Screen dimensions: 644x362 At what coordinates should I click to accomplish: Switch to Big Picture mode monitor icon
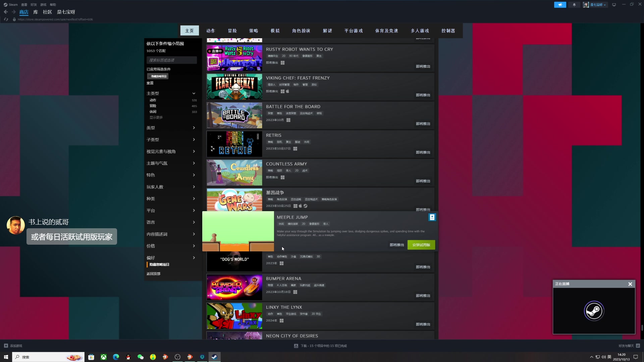pyautogui.click(x=614, y=5)
